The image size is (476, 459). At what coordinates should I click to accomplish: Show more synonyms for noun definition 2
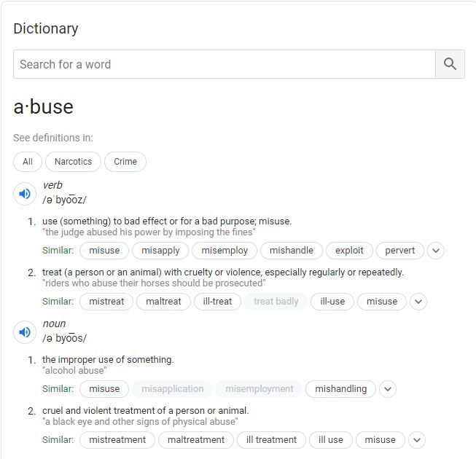point(416,440)
